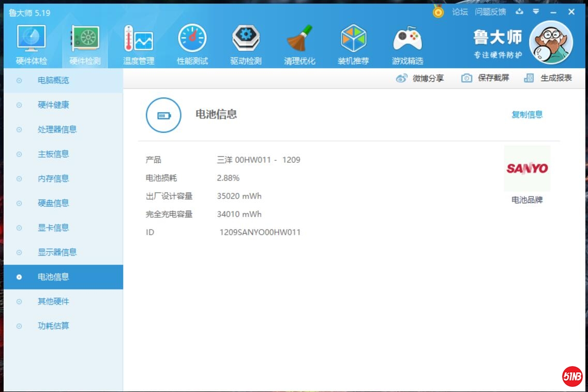Open the 性能测试 speedometer icon
Image resolution: width=588 pixels, height=392 pixels.
tap(192, 39)
